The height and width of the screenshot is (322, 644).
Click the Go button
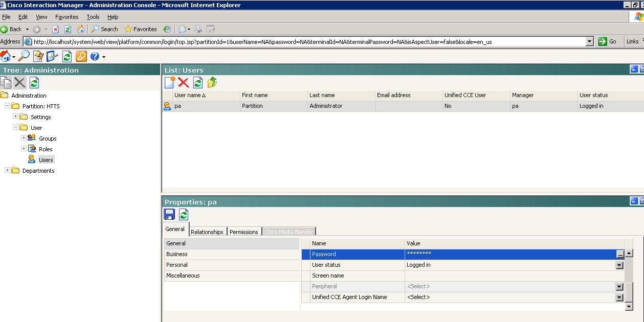pos(608,41)
